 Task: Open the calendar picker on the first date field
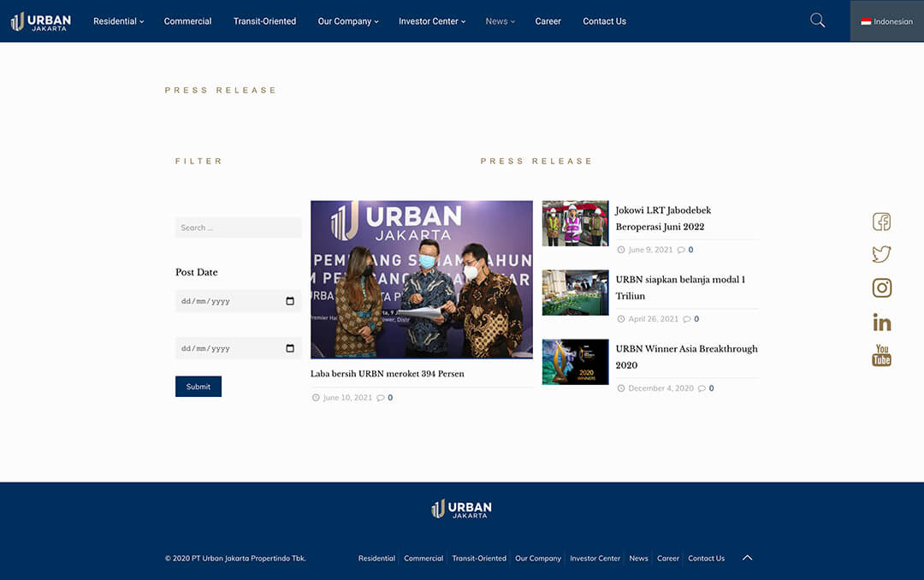point(289,301)
